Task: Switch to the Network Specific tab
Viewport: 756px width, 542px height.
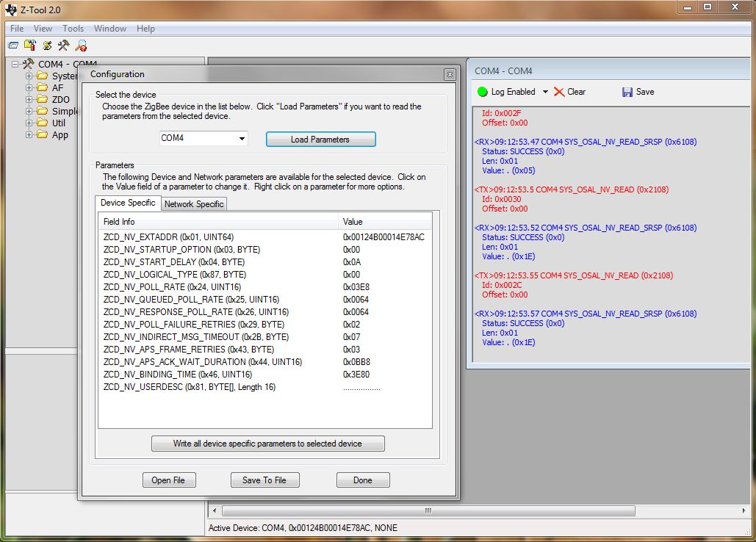Action: [194, 203]
